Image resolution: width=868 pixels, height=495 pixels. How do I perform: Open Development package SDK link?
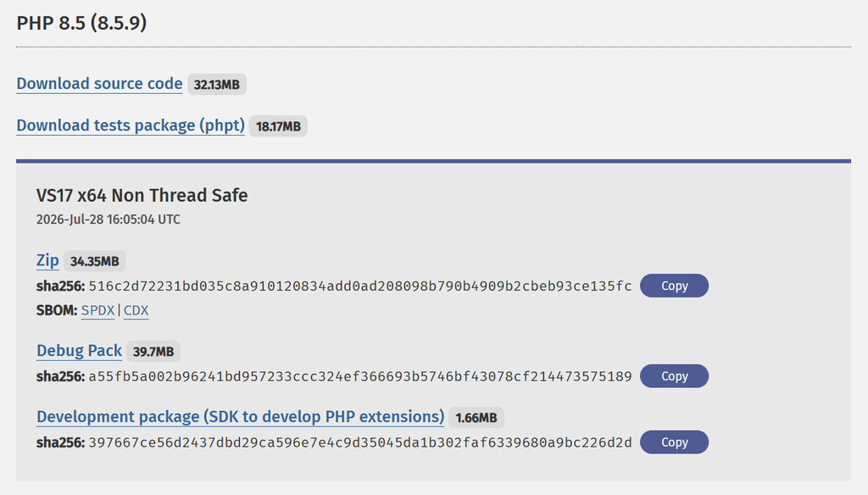(x=240, y=417)
